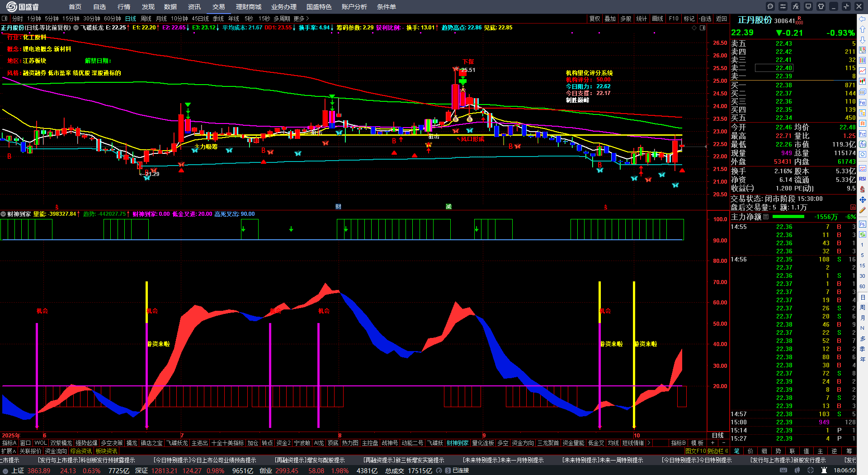The image size is (868, 475).
Task: Click the 返回 back button
Action: pyautogui.click(x=722, y=19)
